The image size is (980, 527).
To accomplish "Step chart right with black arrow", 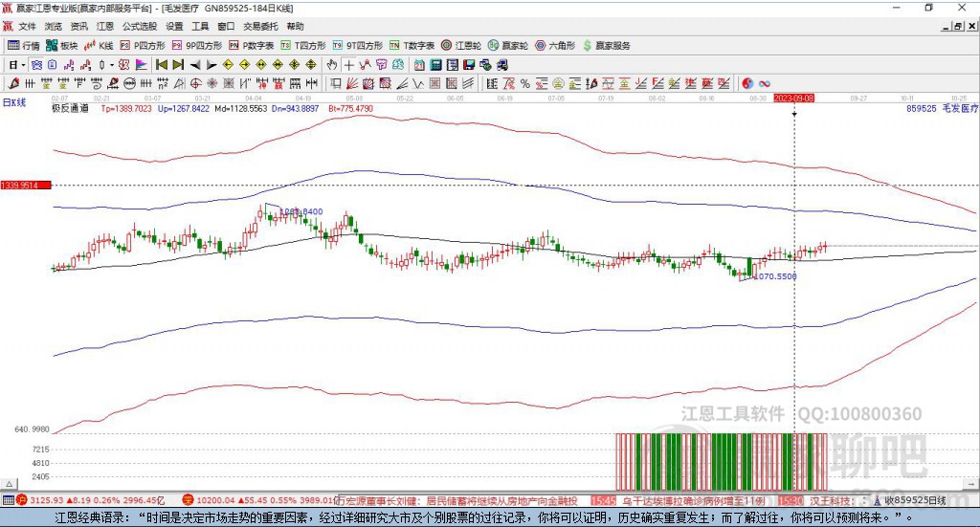I will [x=212, y=65].
